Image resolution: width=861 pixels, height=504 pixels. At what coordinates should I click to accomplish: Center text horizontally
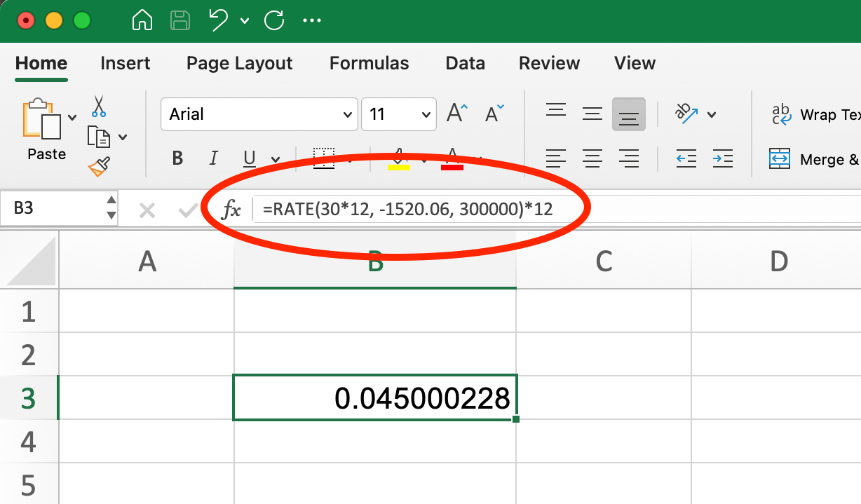[x=592, y=159]
